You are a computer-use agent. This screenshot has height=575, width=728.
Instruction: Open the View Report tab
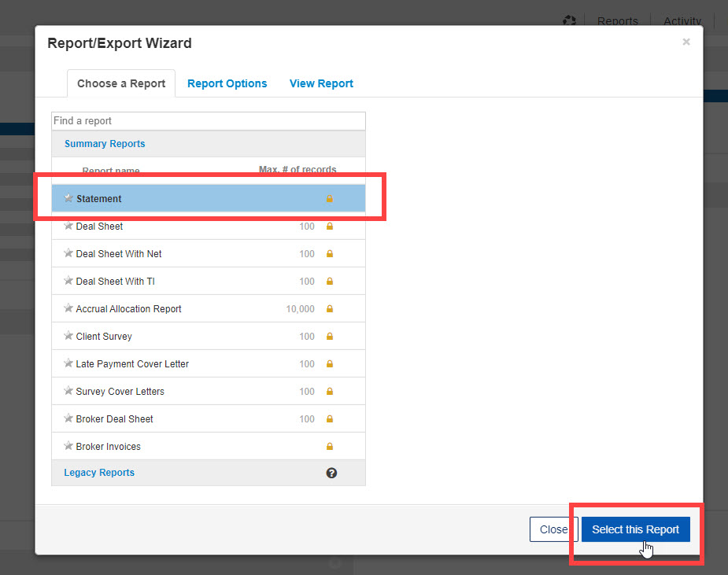coord(321,83)
